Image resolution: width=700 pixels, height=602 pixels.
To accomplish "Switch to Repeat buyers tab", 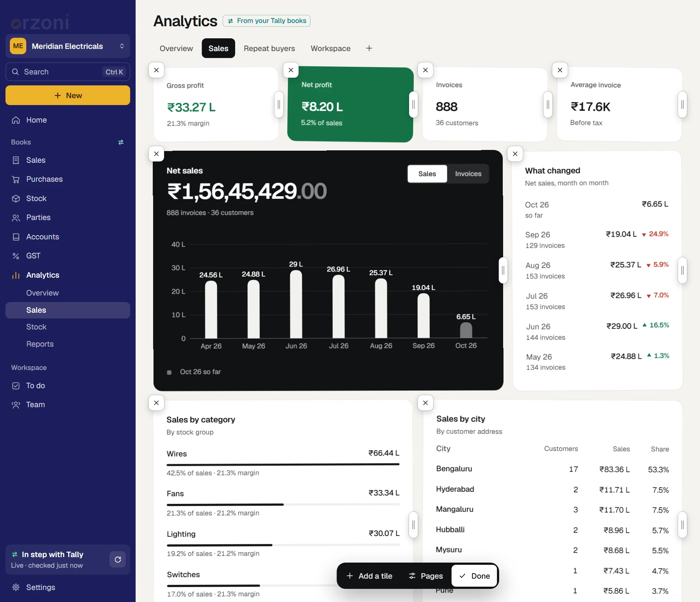I will coord(269,48).
